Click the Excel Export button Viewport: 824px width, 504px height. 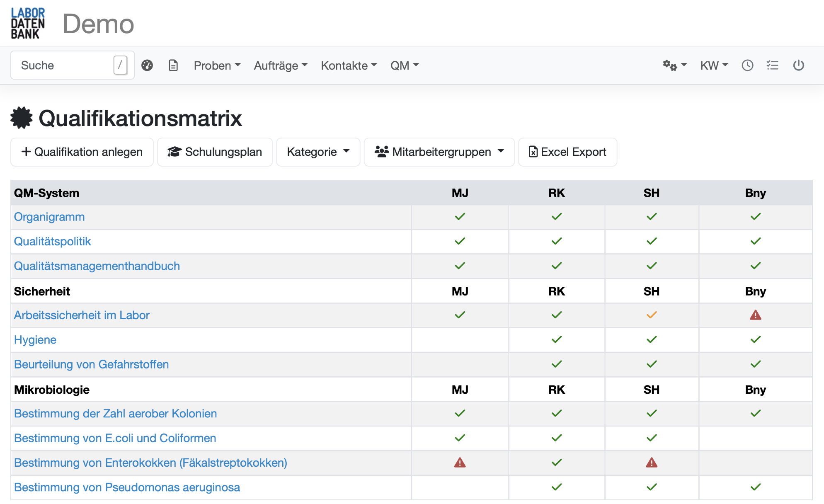(567, 152)
